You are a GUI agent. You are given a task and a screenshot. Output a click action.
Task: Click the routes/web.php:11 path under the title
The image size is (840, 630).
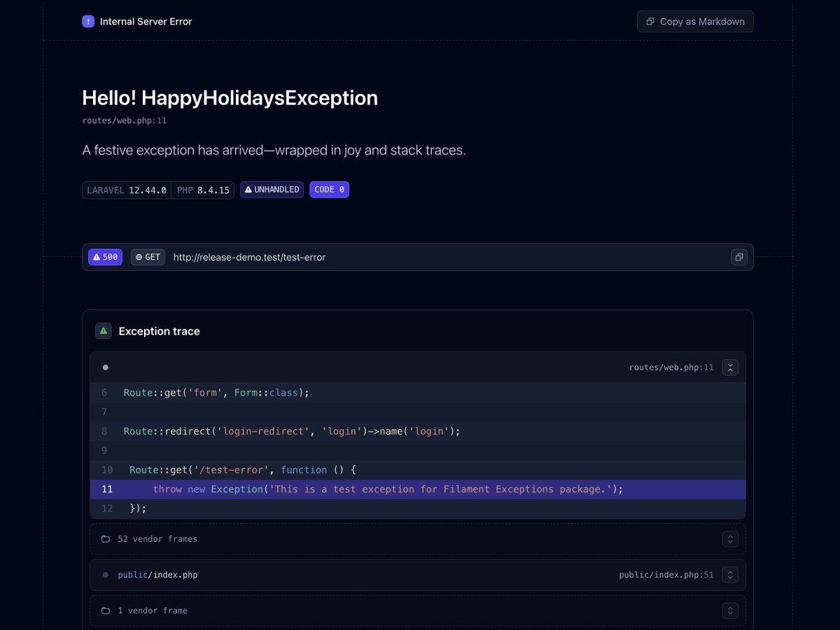point(124,120)
